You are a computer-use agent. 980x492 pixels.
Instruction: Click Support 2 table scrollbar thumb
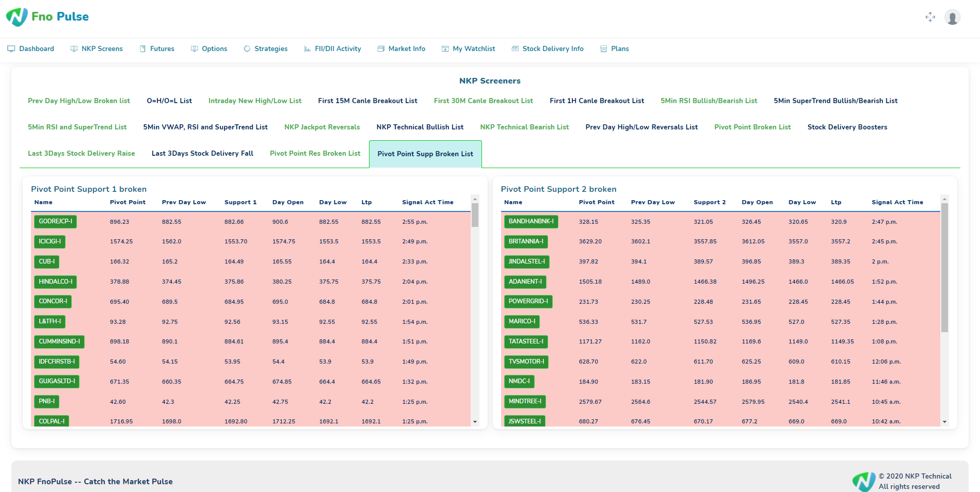tap(944, 268)
